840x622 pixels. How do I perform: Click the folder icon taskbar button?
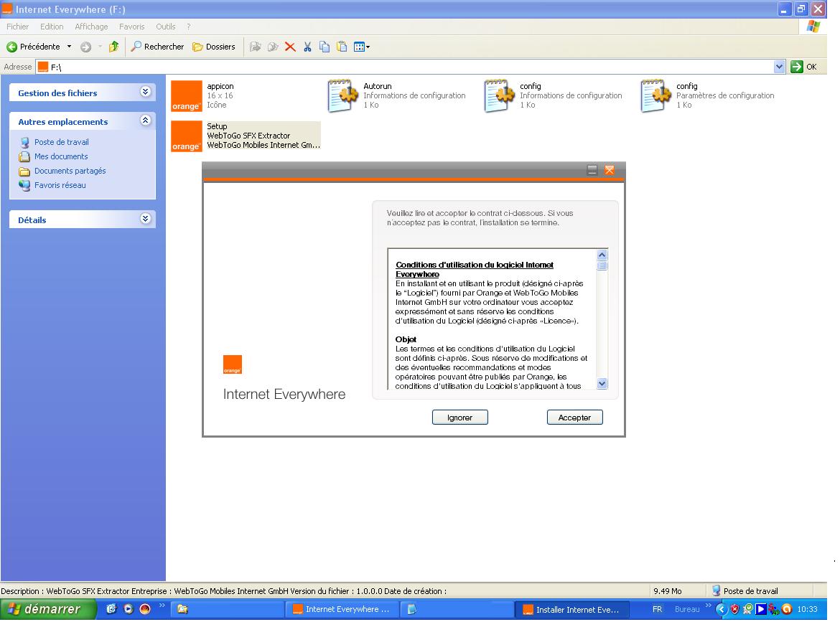227,610
